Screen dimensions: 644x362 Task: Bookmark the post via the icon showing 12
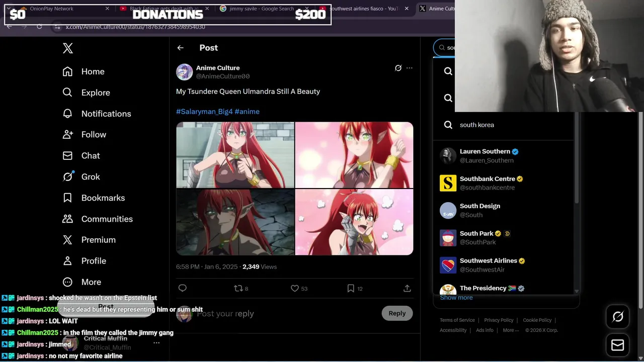pos(355,288)
